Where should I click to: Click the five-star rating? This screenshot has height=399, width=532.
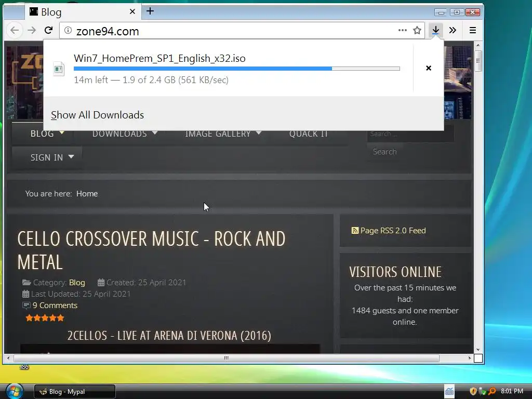click(45, 318)
